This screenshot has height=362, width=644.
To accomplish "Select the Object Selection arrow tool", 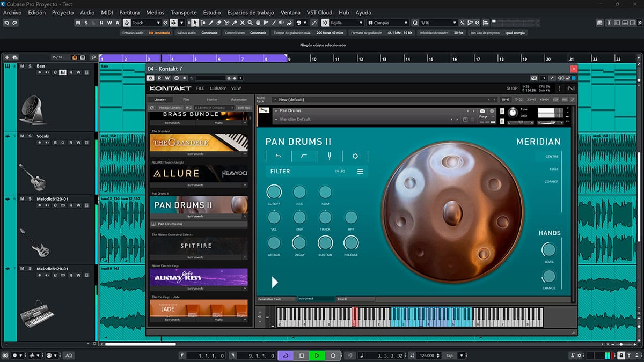I will [x=195, y=23].
